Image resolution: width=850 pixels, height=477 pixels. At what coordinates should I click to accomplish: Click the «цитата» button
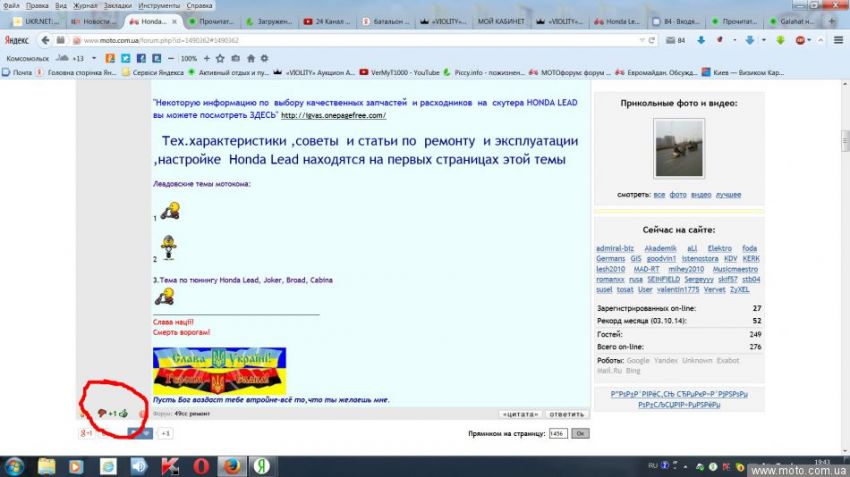pyautogui.click(x=520, y=414)
